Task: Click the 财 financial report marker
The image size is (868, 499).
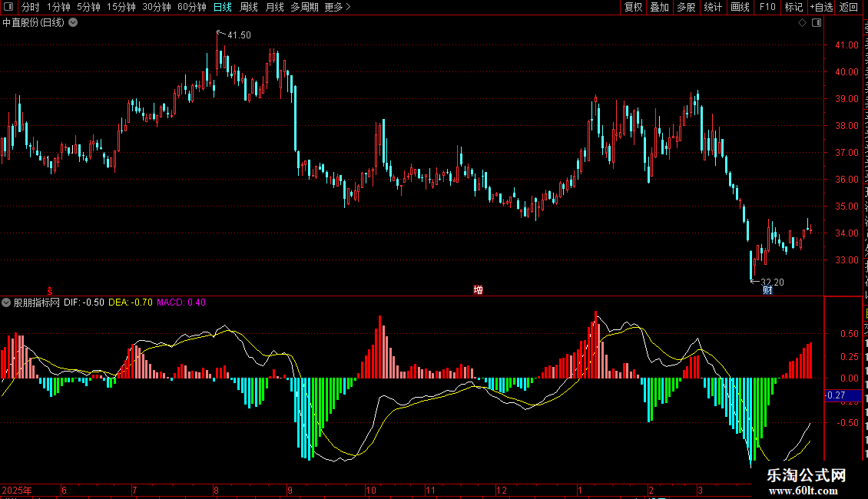Action: 767,290
